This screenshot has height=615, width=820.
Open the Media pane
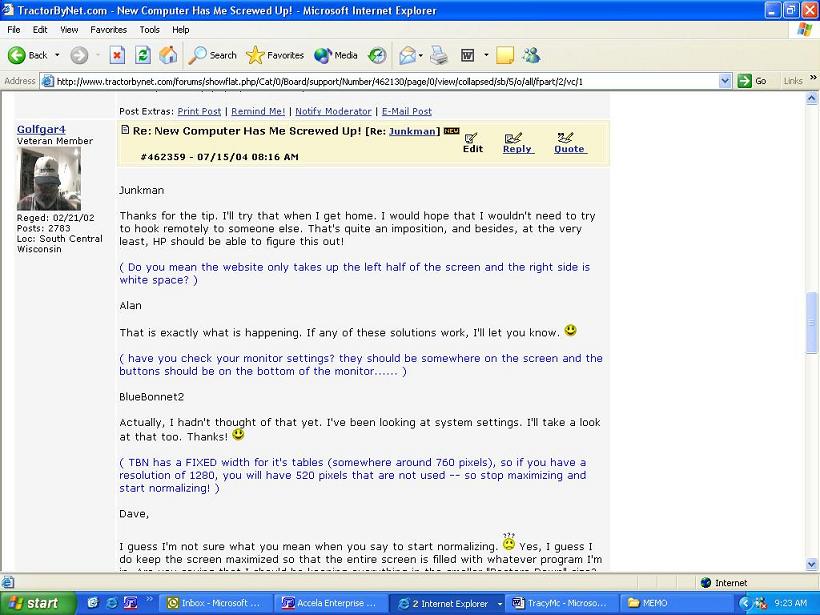[x=336, y=55]
